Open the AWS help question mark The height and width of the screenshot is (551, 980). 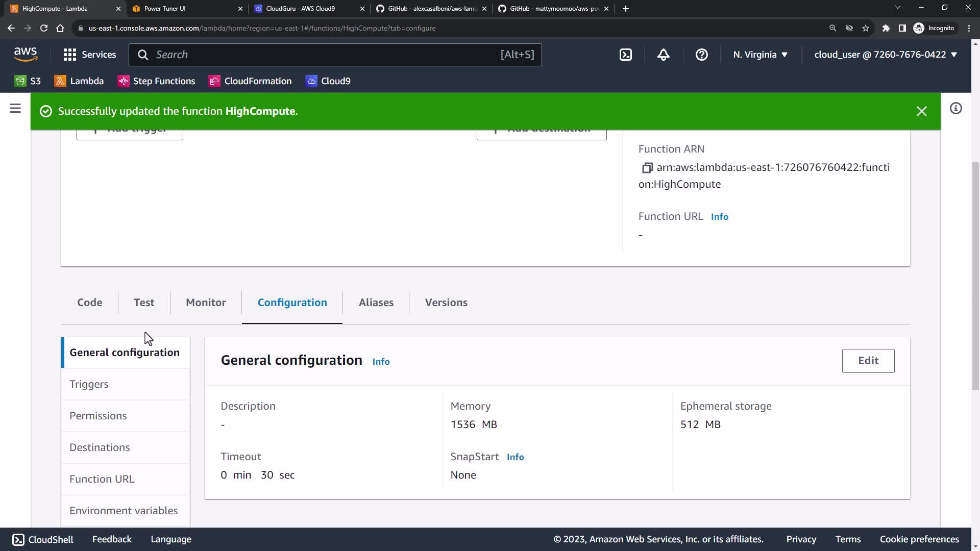point(701,55)
